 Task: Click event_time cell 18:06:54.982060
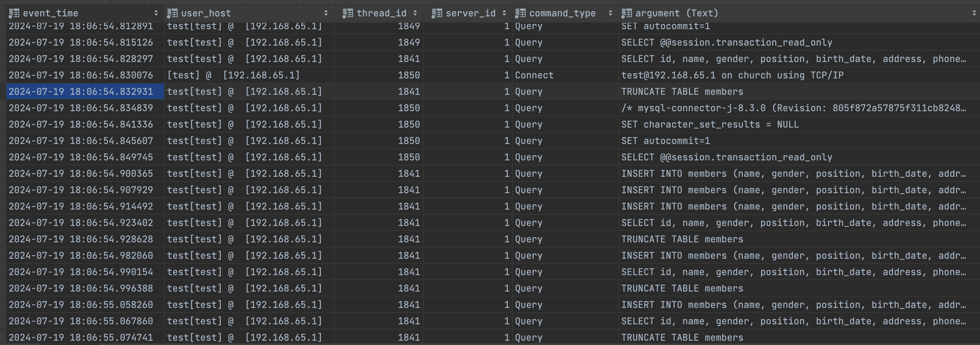point(85,256)
